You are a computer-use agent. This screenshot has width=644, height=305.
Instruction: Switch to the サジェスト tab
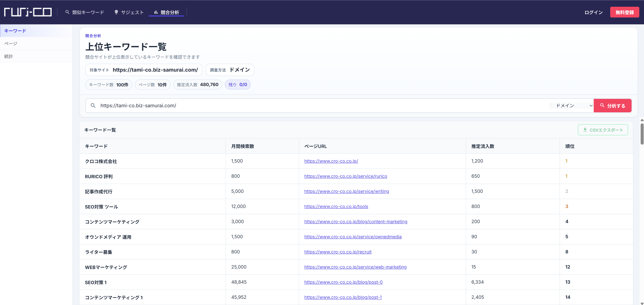pos(129,12)
